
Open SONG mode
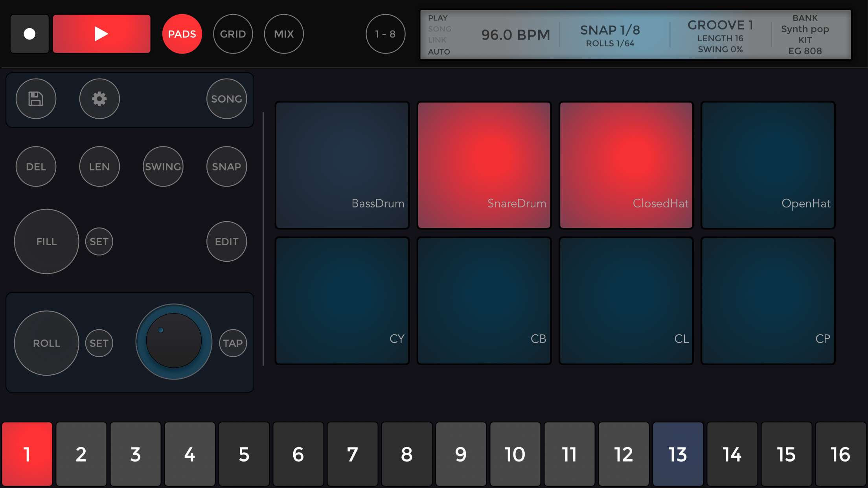(226, 99)
